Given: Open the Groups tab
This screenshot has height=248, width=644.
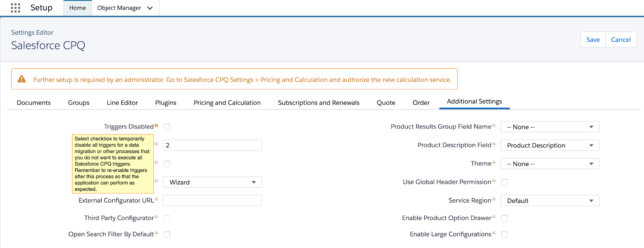Looking at the screenshot, I should (79, 103).
